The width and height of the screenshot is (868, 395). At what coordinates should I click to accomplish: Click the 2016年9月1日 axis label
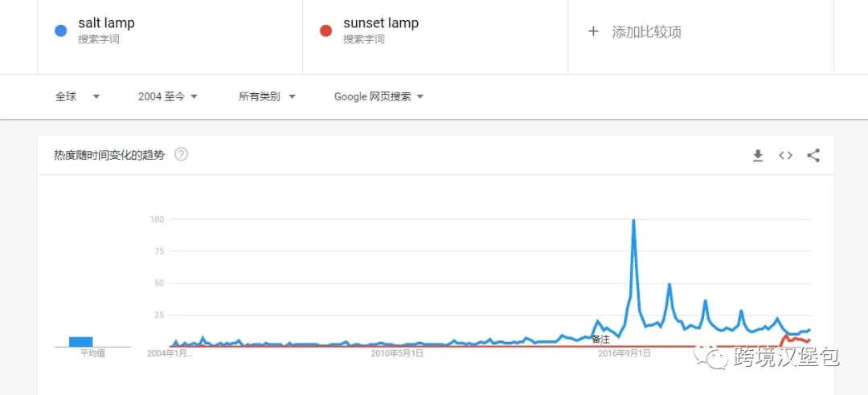pyautogui.click(x=624, y=352)
